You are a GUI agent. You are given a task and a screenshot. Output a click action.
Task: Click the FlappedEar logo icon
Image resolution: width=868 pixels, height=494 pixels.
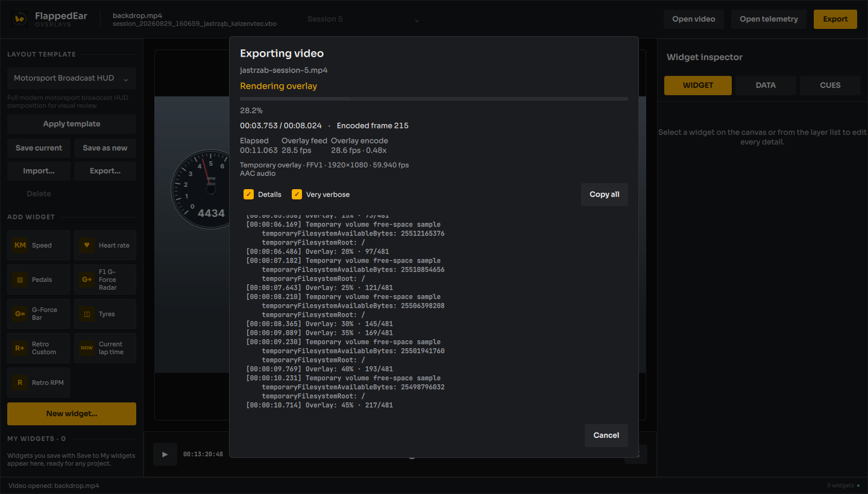[x=20, y=19]
